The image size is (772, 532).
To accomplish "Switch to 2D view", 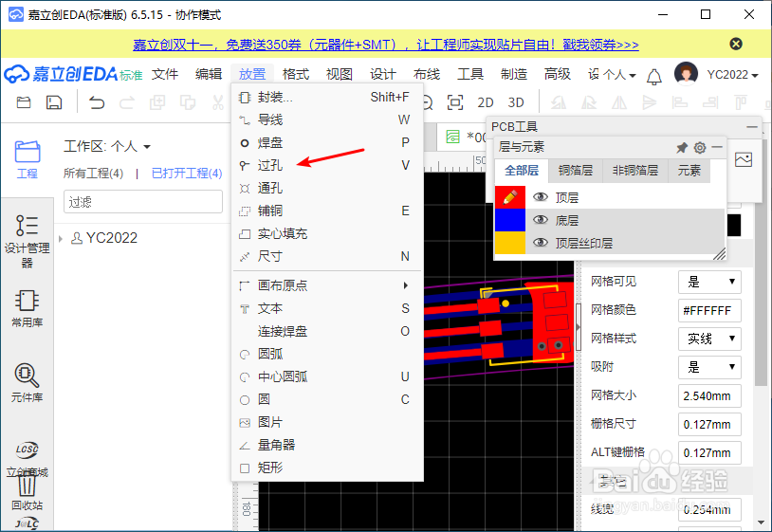I will [485, 102].
